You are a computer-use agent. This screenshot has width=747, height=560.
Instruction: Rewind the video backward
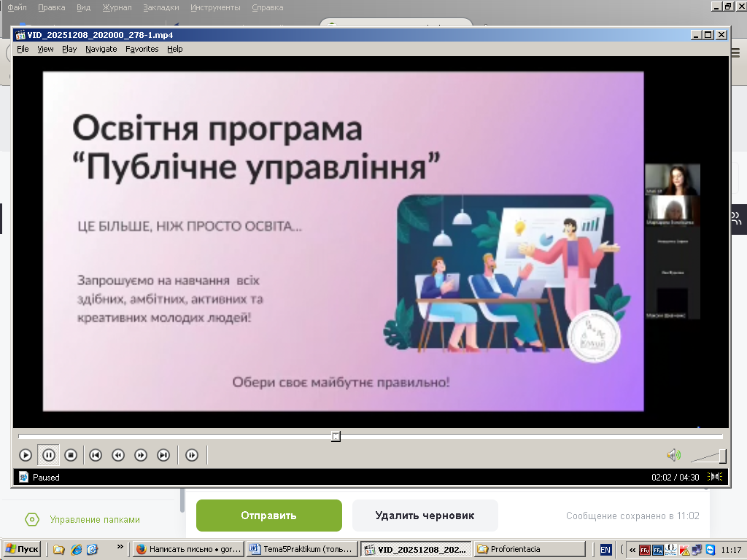click(117, 455)
